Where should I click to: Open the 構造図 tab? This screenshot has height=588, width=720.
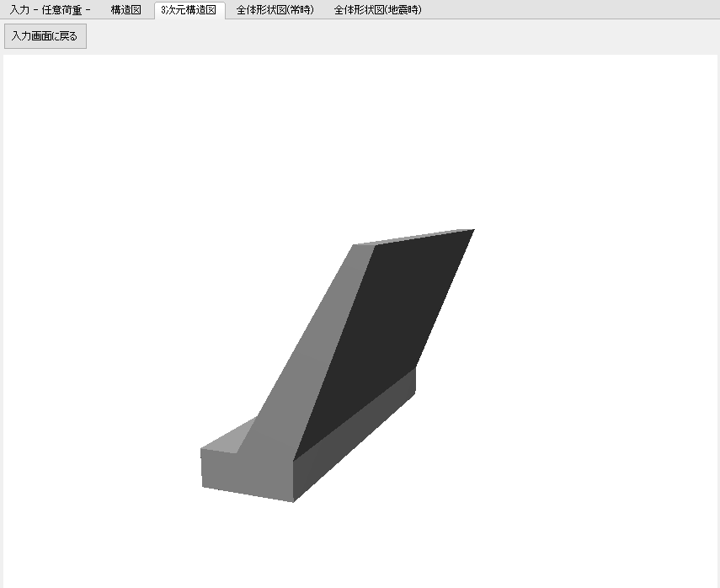coord(125,9)
